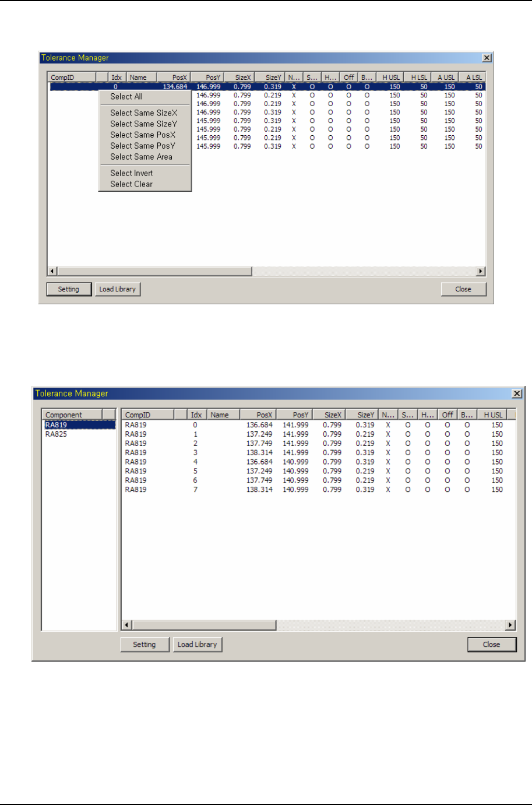Select RA819 row with Idx 3

pos(318,452)
